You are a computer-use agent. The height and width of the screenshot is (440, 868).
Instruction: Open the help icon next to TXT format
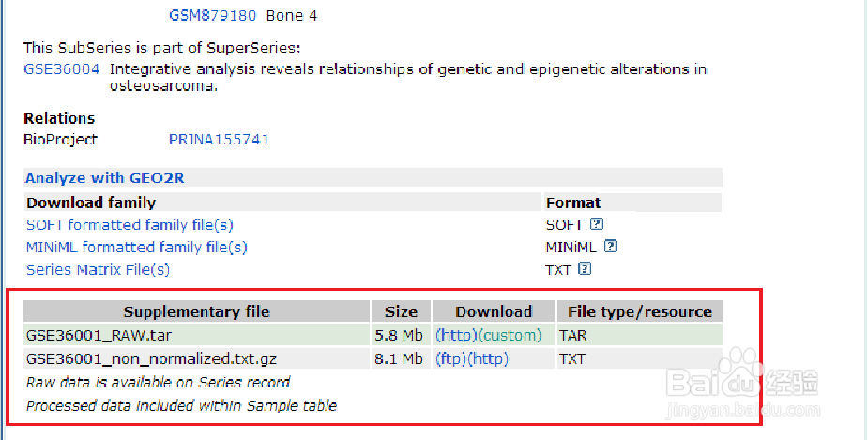pyautogui.click(x=585, y=269)
